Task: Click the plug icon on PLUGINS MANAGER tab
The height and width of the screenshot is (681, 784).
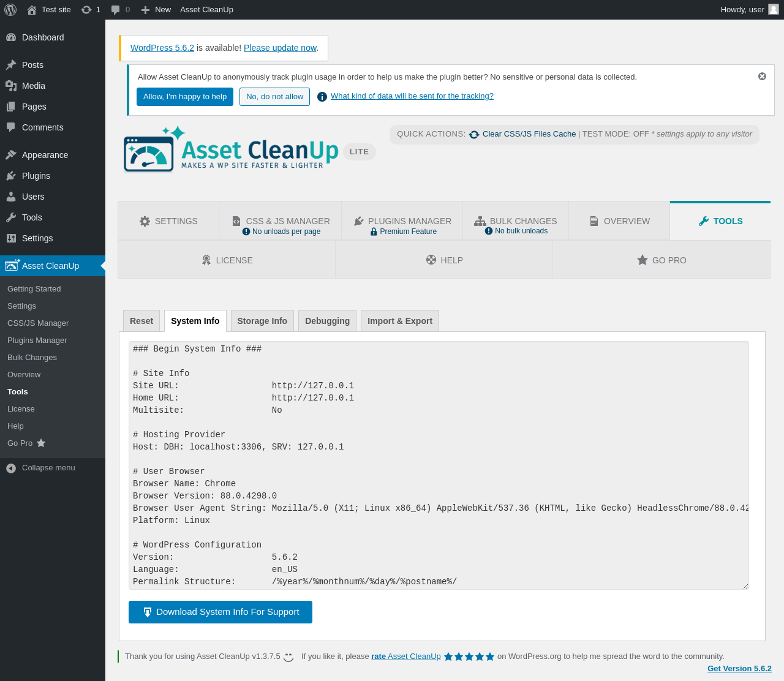Action: [x=359, y=221]
